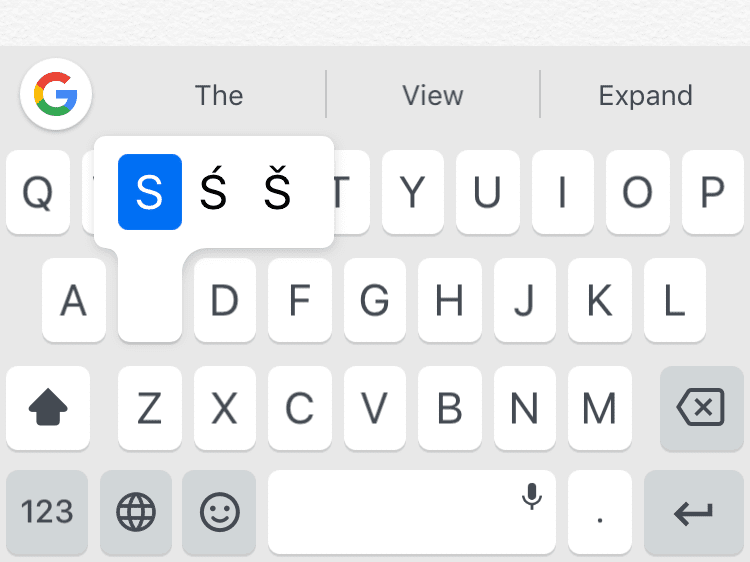Toggle the shift arrow key
This screenshot has width=750, height=562.
click(48, 408)
